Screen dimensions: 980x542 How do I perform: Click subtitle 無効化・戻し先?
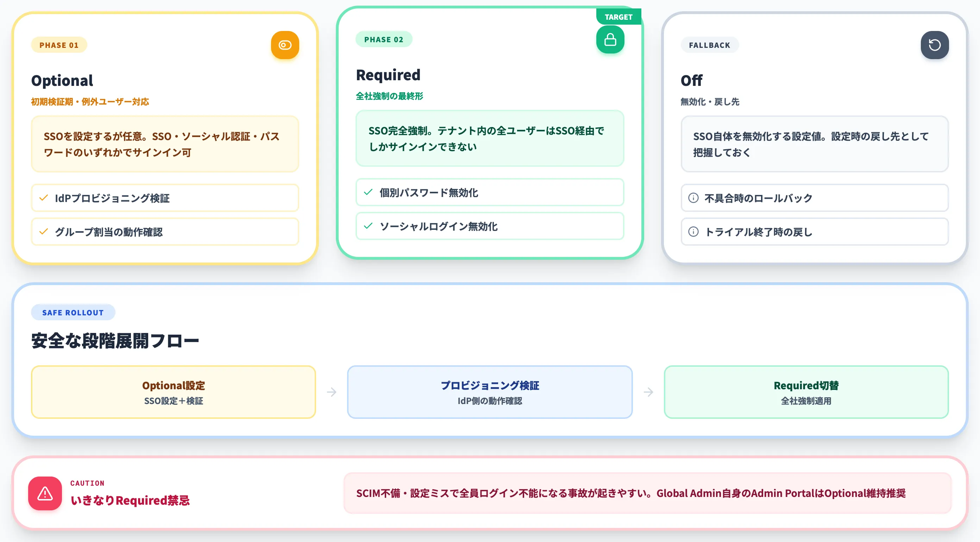(x=710, y=102)
